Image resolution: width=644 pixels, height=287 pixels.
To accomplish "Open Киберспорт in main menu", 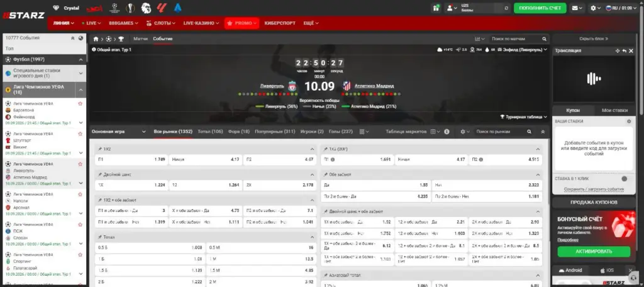I will coord(280,23).
